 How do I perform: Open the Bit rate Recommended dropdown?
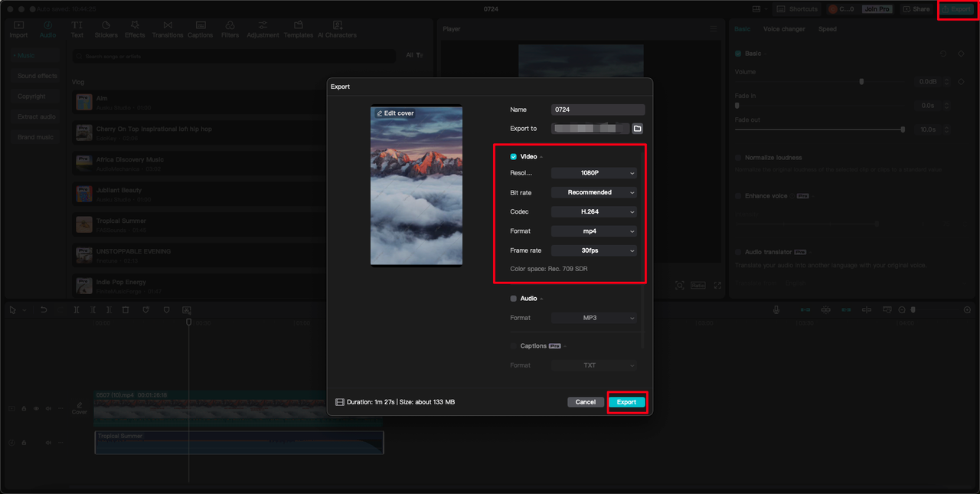(x=593, y=192)
